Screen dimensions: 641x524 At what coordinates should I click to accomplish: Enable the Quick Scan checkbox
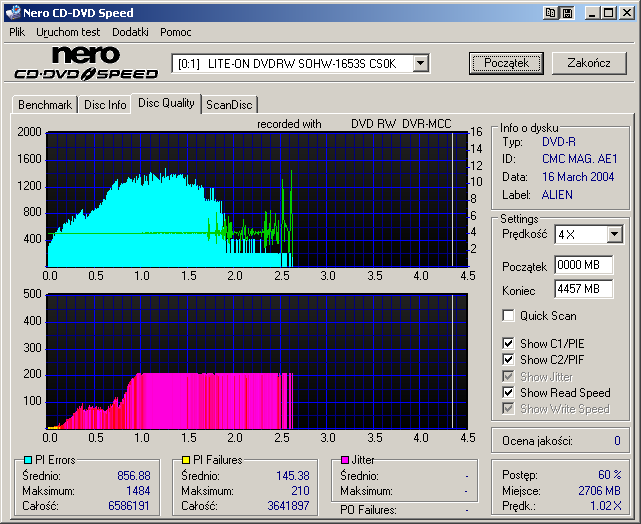tap(508, 316)
